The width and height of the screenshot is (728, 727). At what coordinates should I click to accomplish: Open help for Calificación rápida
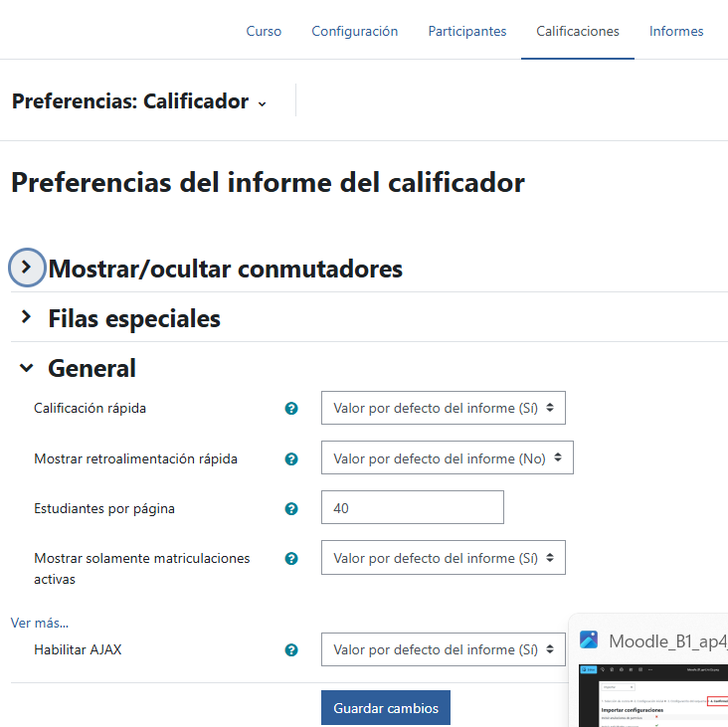click(291, 409)
